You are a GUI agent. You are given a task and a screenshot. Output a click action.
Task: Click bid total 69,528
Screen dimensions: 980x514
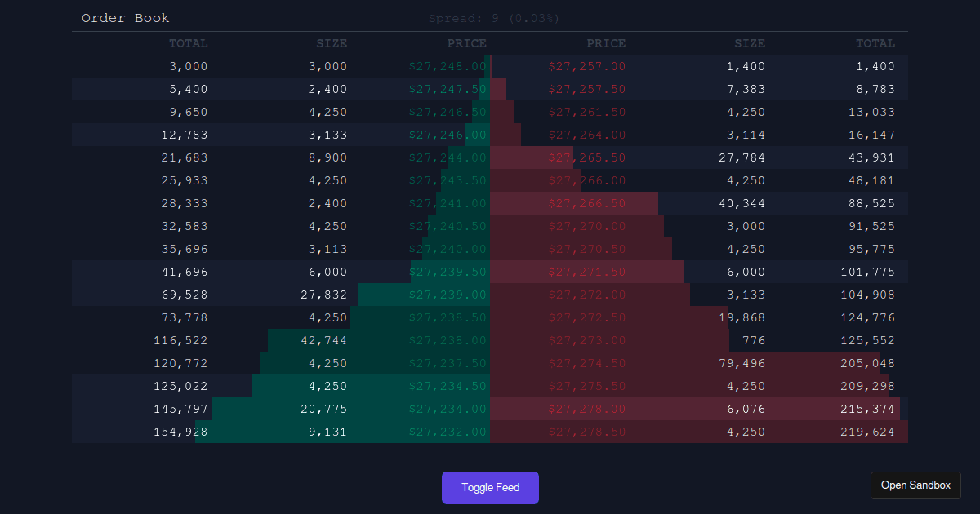click(x=185, y=295)
